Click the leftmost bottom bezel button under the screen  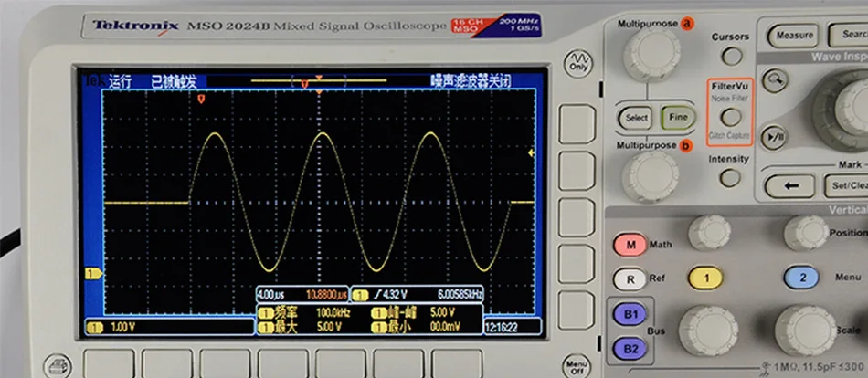click(109, 364)
